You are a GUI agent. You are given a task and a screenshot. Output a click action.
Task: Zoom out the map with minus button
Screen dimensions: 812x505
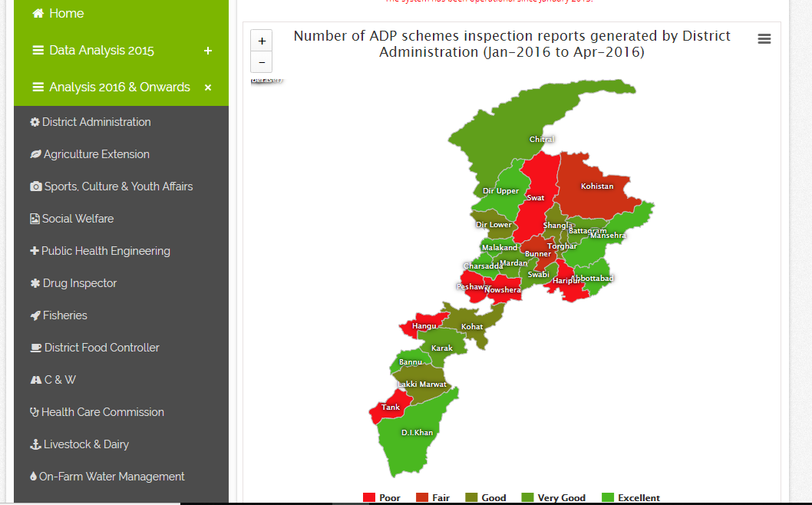coord(262,62)
